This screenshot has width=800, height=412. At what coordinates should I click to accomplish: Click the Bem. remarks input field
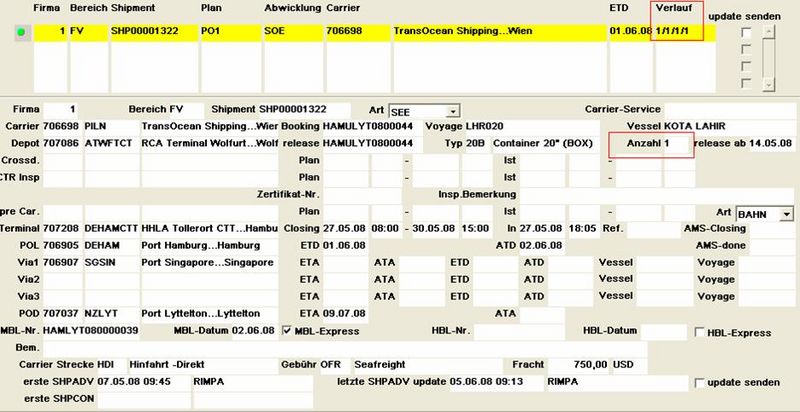tap(345, 348)
